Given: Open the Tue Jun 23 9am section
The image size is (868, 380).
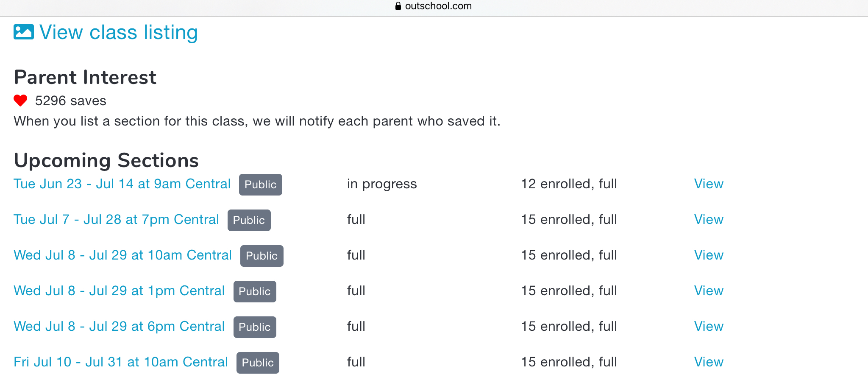Looking at the screenshot, I should pos(122,184).
